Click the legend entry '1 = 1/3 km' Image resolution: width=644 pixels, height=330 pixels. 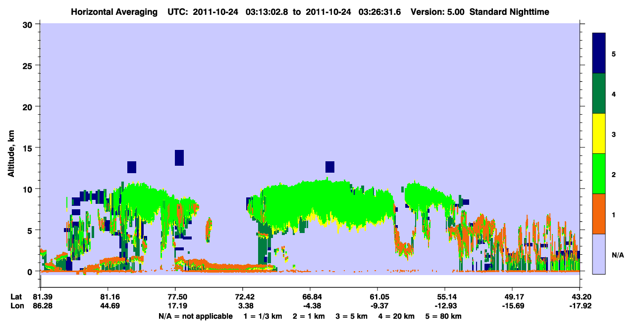(x=262, y=316)
